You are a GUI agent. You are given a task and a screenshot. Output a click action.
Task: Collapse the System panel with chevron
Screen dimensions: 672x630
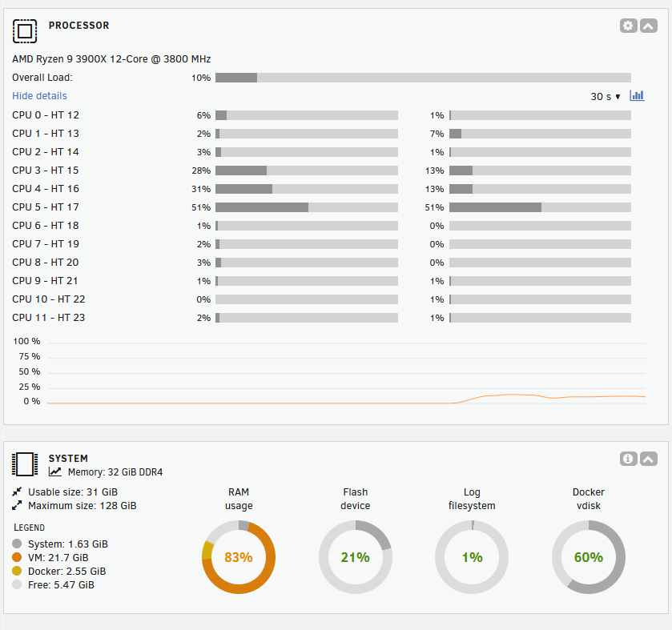tap(649, 459)
